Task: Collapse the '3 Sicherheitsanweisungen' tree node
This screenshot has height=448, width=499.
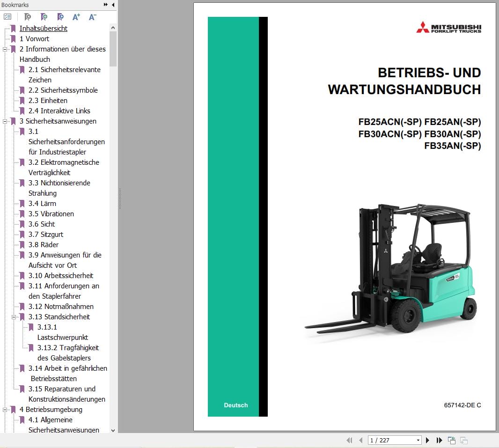Action: click(5, 122)
